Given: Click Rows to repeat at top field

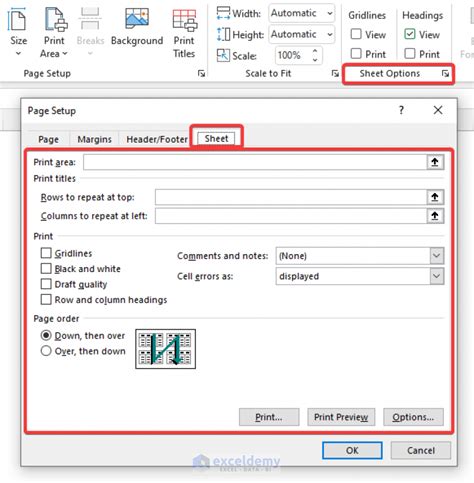Looking at the screenshot, I should click(291, 197).
